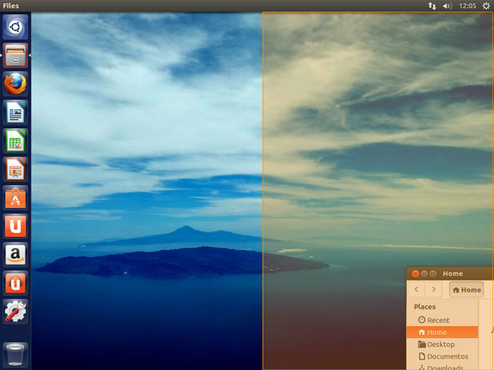The height and width of the screenshot is (370, 494).
Task: Select Desktop in Places sidebar
Action: 442,344
